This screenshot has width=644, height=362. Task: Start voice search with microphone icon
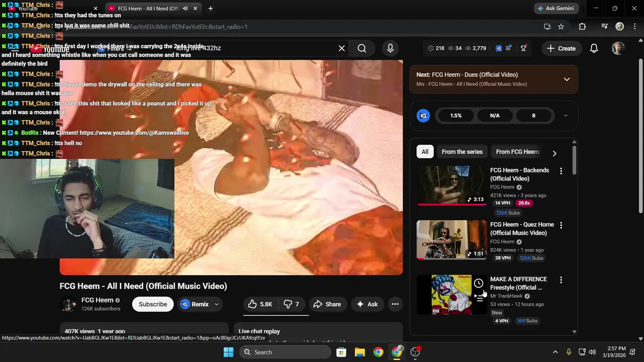click(390, 48)
